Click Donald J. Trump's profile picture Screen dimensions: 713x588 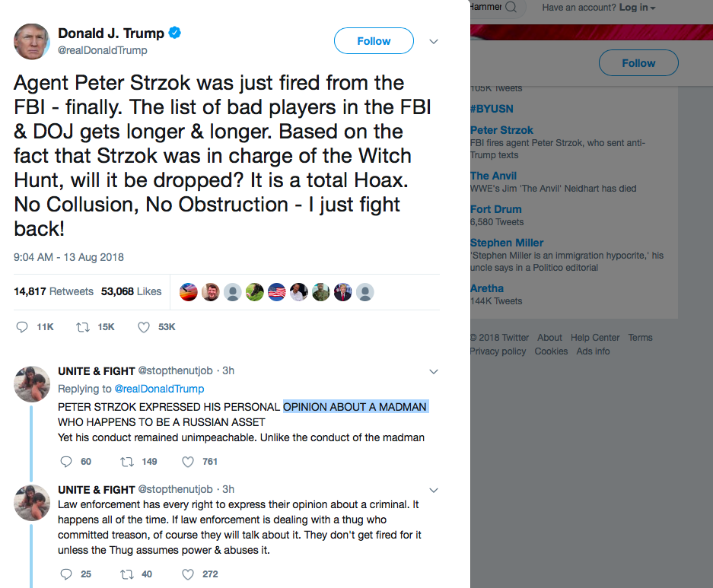(x=32, y=41)
